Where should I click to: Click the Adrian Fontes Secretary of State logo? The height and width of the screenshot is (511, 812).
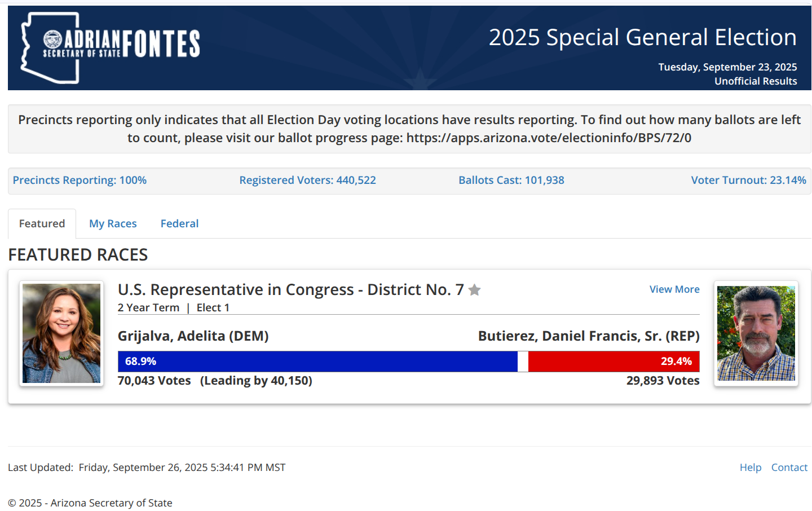click(x=111, y=47)
